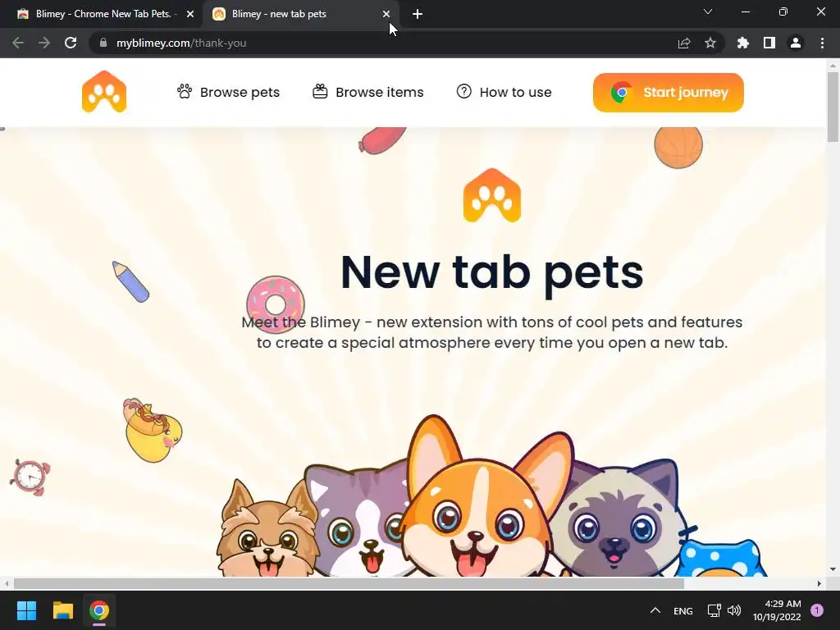
Task: Reload the current page
Action: 71,43
